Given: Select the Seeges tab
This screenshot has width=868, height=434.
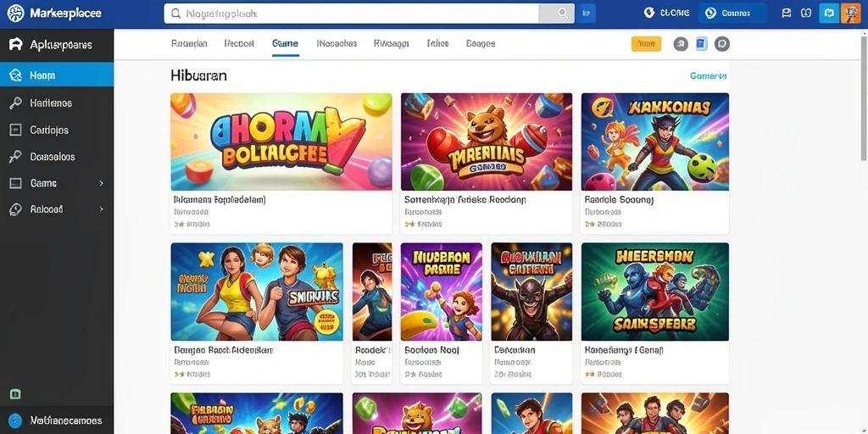Looking at the screenshot, I should [481, 44].
